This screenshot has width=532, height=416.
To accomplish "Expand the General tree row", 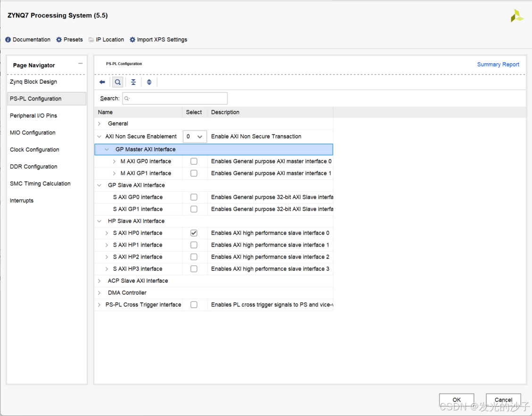I will [x=100, y=124].
